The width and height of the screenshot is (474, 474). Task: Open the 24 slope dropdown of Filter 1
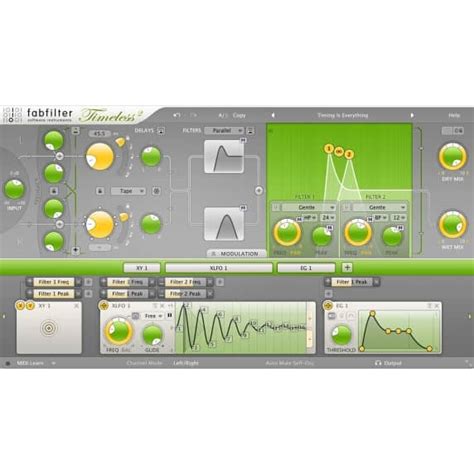[x=328, y=218]
